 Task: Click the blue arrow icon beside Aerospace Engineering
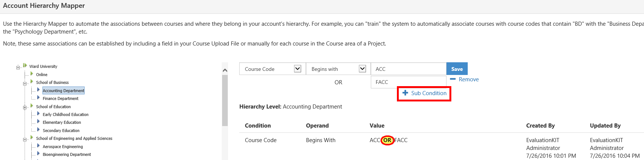click(x=38, y=146)
